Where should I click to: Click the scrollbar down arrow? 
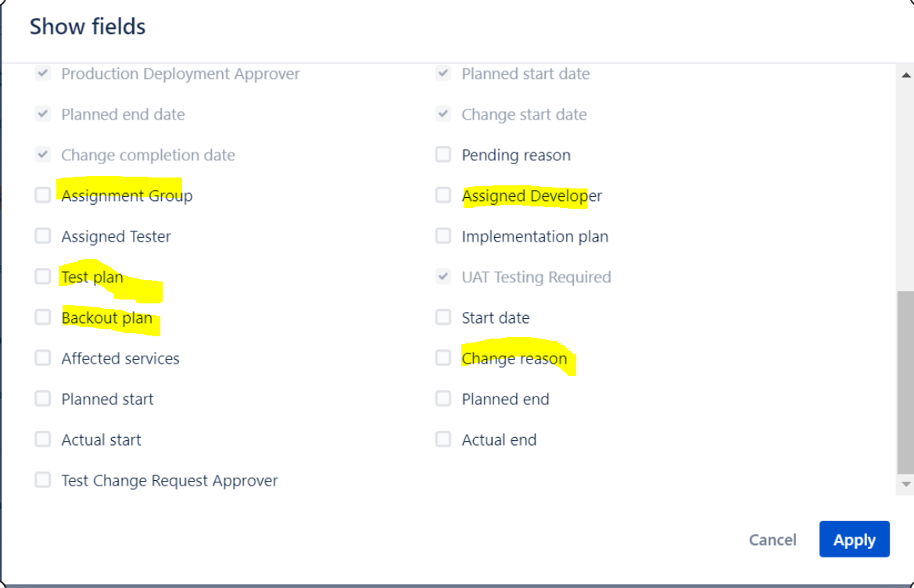click(906, 484)
